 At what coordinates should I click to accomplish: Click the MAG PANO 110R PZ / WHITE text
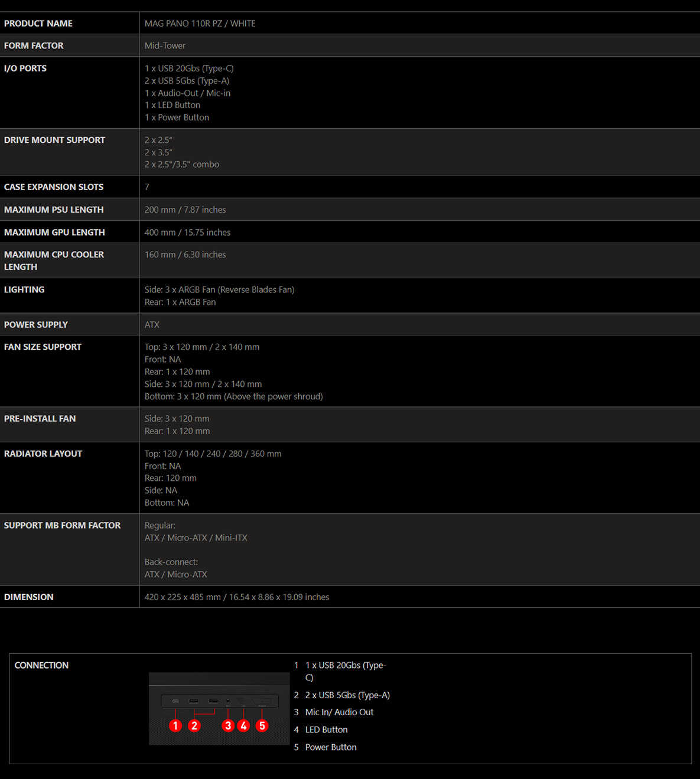point(200,24)
